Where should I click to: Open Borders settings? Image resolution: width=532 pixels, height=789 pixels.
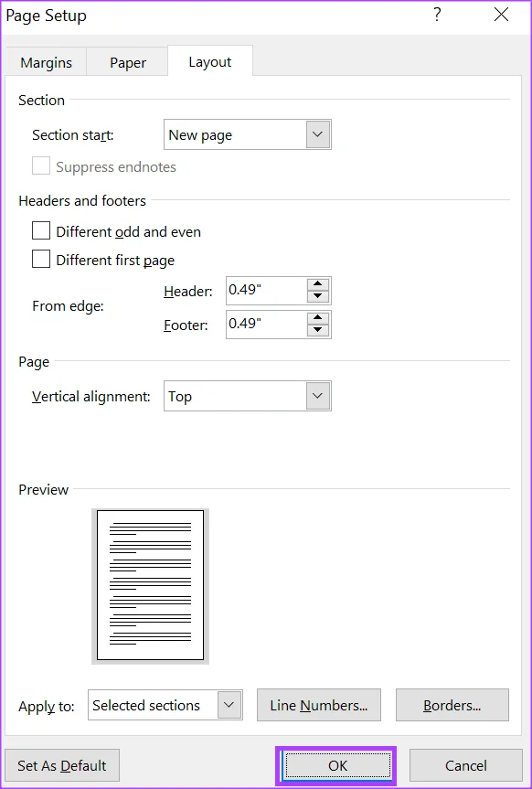tap(452, 705)
